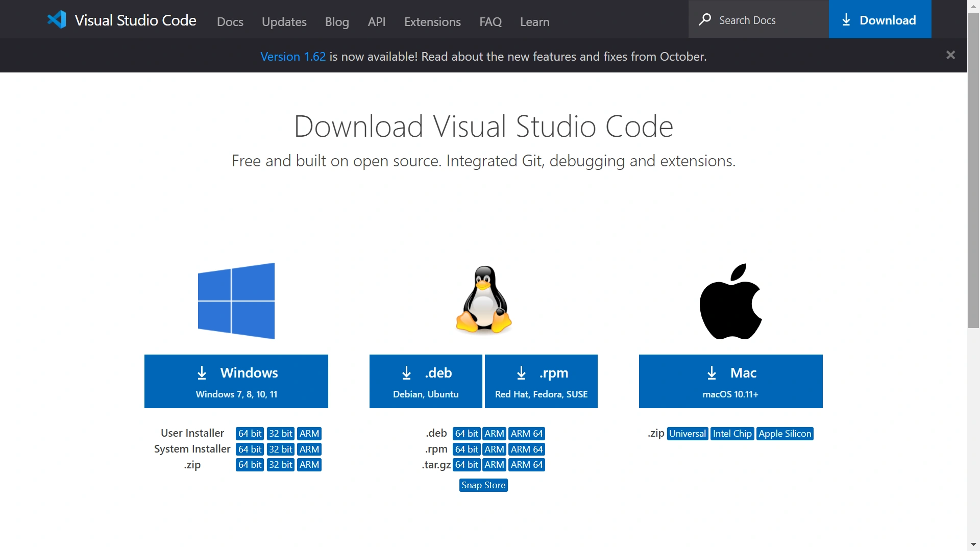980x551 pixels.
Task: Click the scrollbar down arrow
Action: (974, 544)
